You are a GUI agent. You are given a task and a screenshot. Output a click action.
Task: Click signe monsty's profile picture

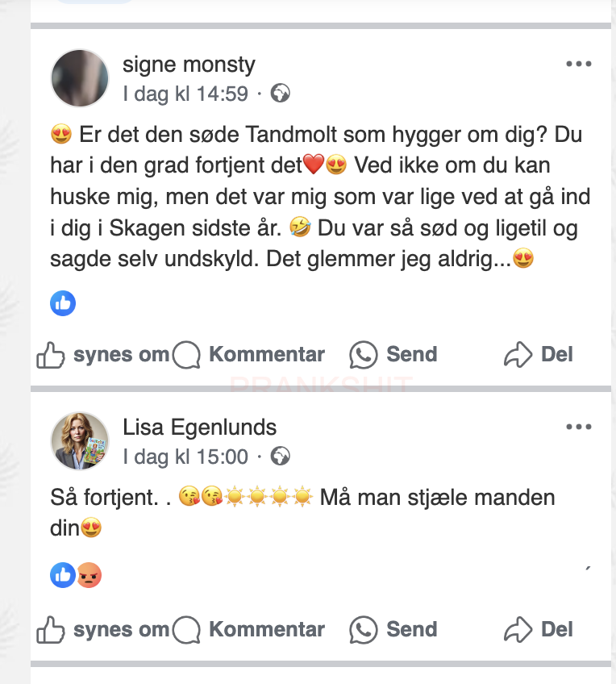pos(80,78)
